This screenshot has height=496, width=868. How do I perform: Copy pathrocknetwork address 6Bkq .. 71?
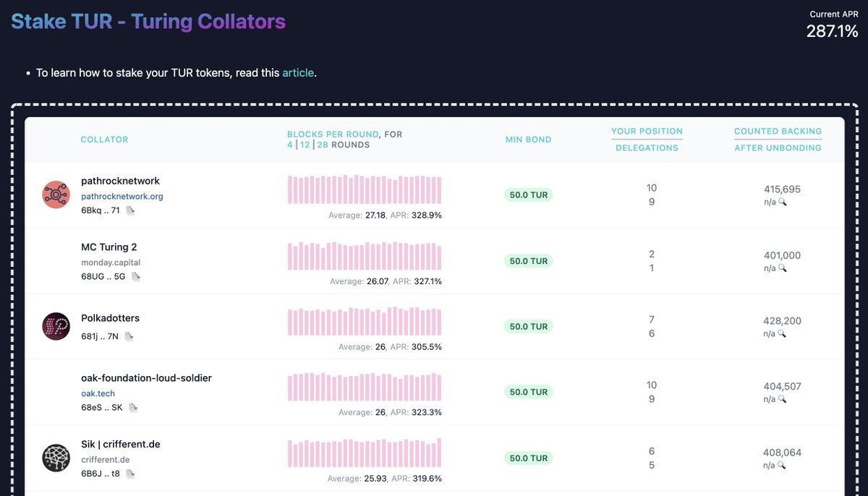click(130, 210)
